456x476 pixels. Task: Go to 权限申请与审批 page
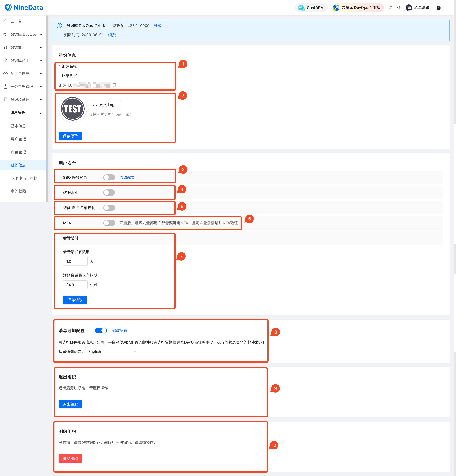click(24, 178)
